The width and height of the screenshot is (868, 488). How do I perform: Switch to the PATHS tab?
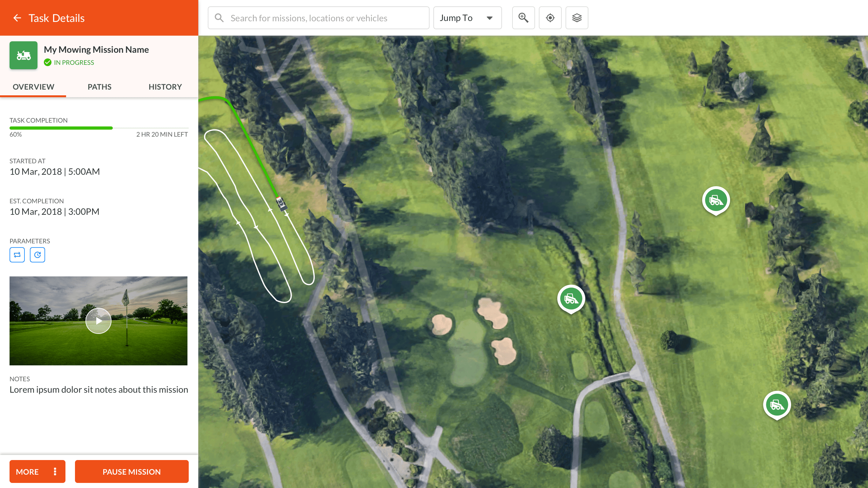point(99,87)
